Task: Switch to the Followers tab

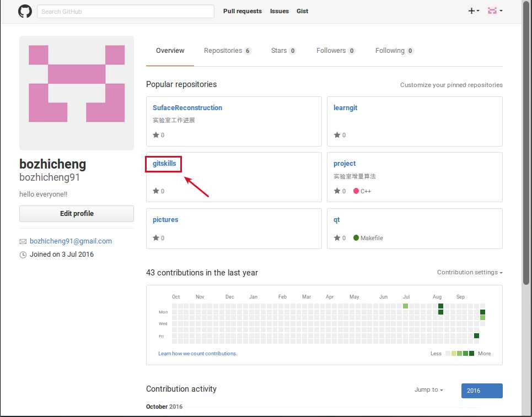Action: tap(336, 51)
